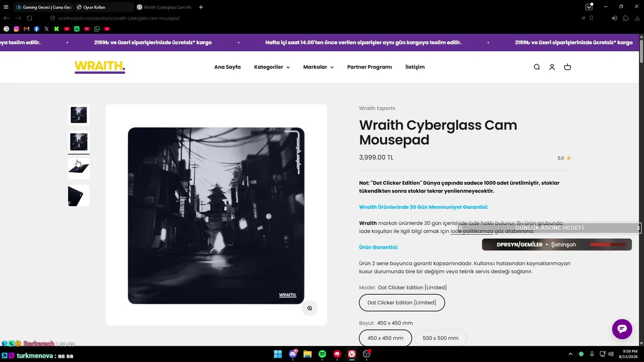Open a new browser tab
This screenshot has height=362, width=644.
(201, 7)
